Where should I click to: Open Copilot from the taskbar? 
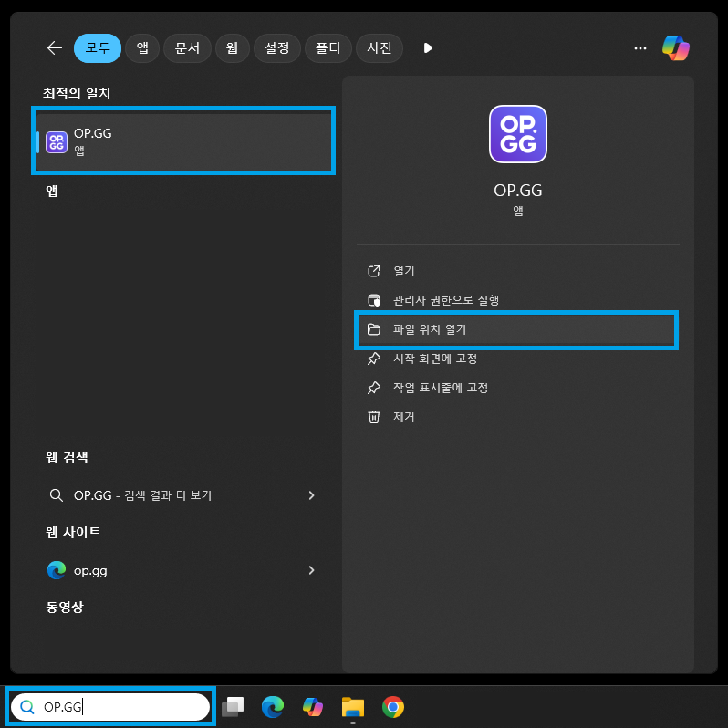point(313,707)
